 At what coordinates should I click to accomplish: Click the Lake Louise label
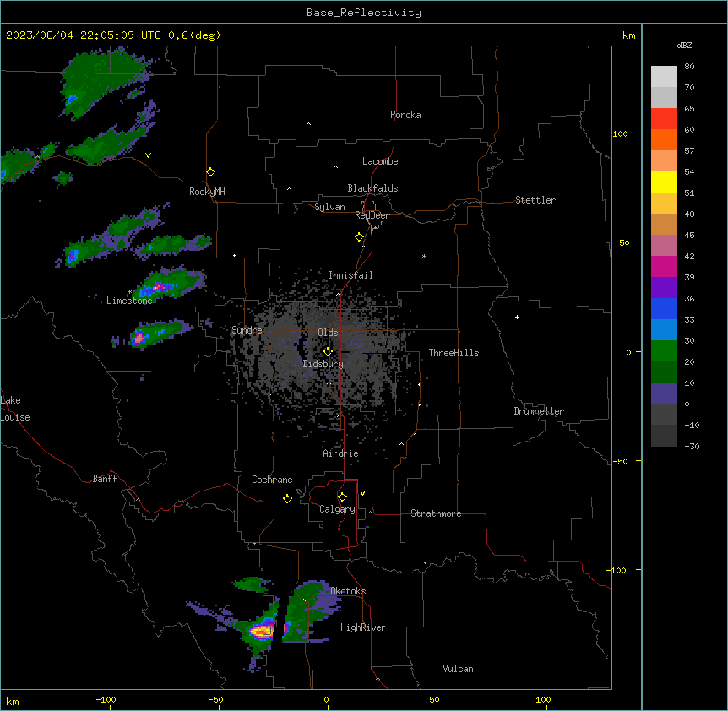[x=15, y=409]
